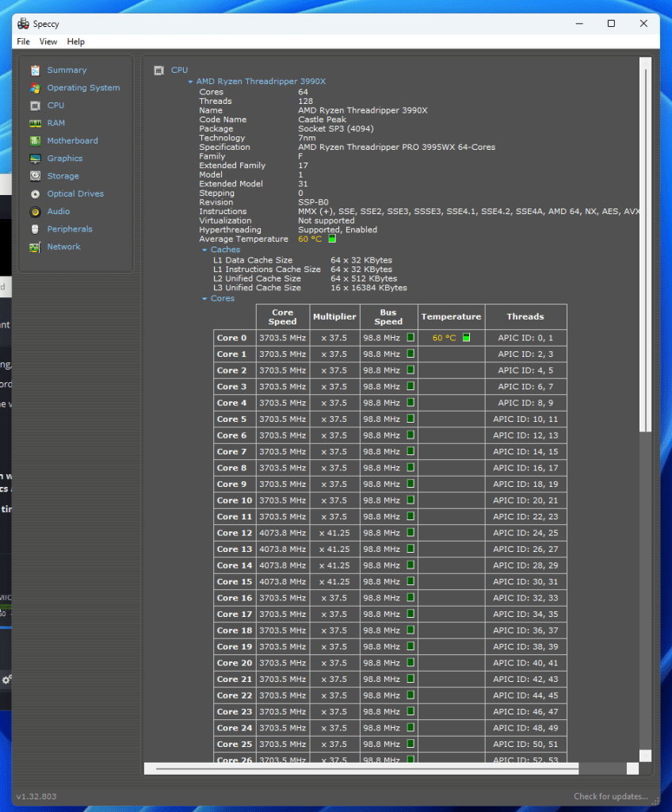672x812 pixels.
Task: Click the Speccy title bar app icon
Action: tap(23, 24)
